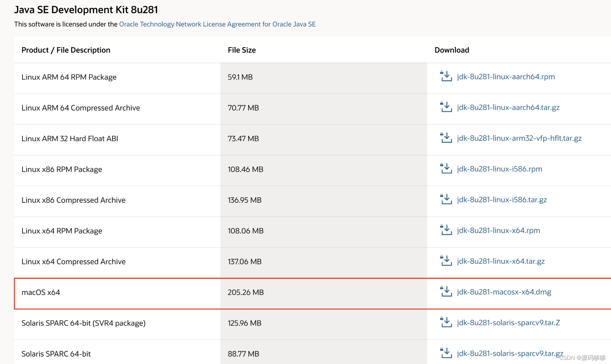This screenshot has height=364, width=611.
Task: Select the '70.77 MB' file size
Action: click(243, 108)
